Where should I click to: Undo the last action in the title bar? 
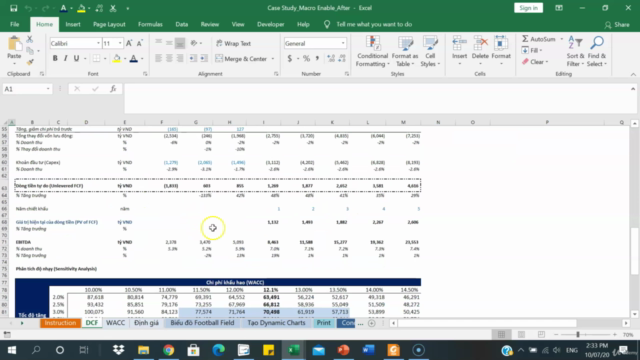coord(28,8)
